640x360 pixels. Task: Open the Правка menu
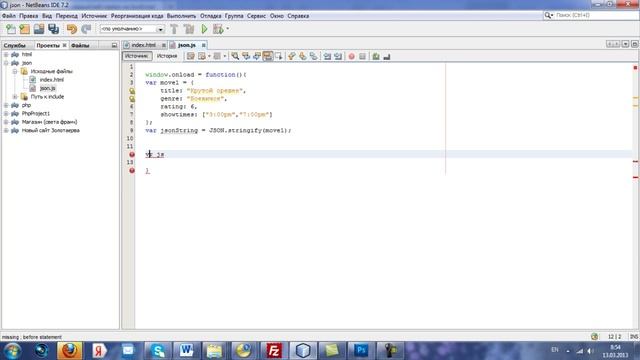(29, 16)
